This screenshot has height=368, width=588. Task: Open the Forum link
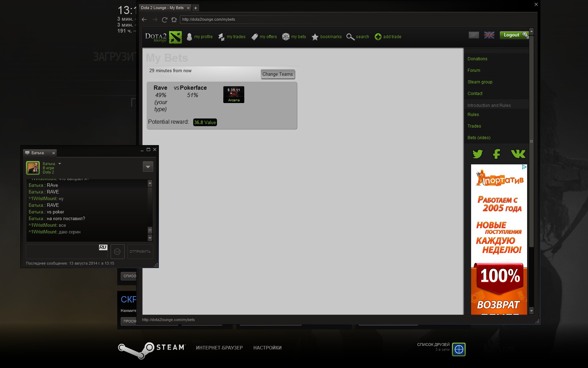click(474, 70)
